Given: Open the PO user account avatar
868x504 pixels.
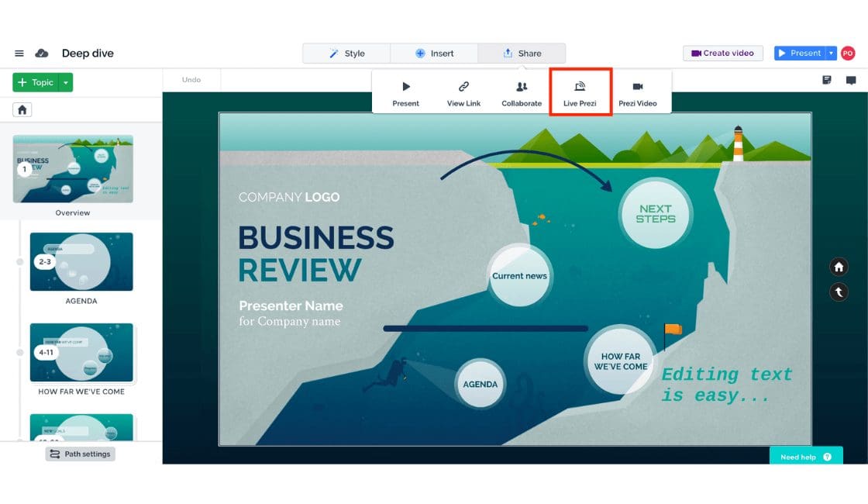Looking at the screenshot, I should [848, 54].
